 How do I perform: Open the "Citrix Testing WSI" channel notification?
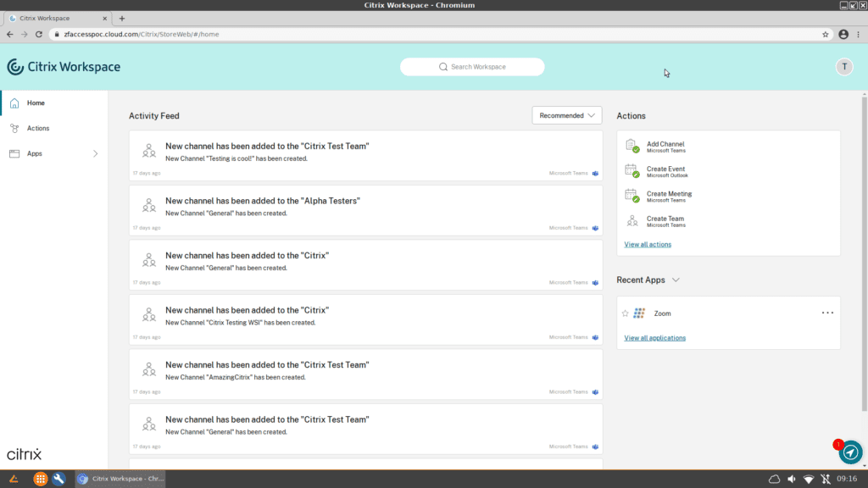click(x=366, y=319)
